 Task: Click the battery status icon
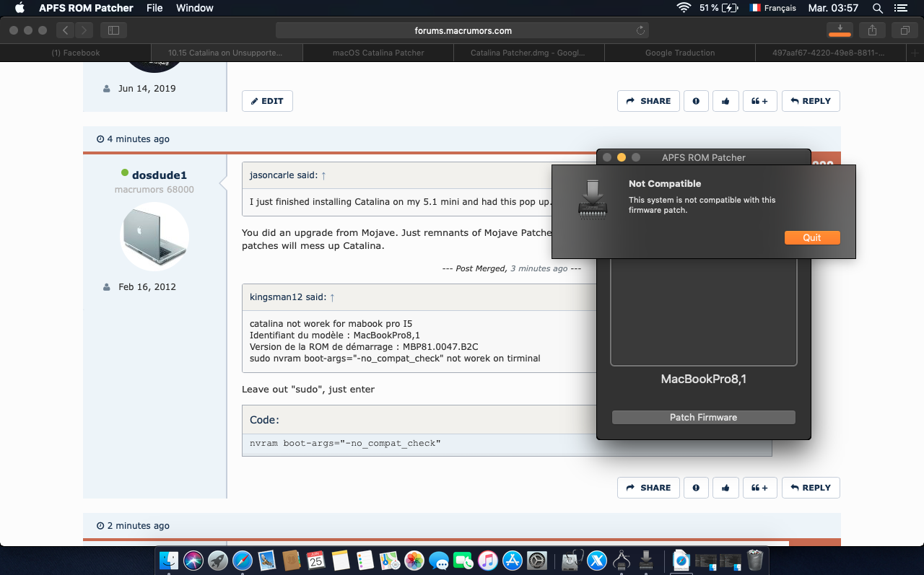[x=730, y=8]
